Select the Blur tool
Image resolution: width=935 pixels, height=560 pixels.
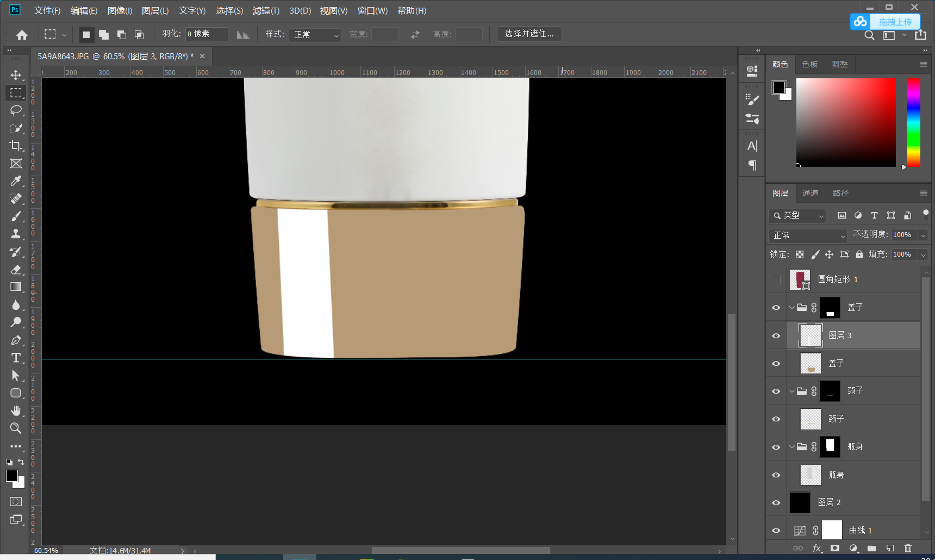[x=16, y=305]
